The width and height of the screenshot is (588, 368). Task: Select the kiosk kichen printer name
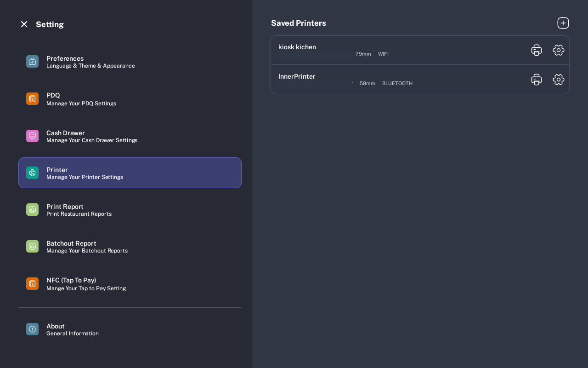(x=297, y=47)
